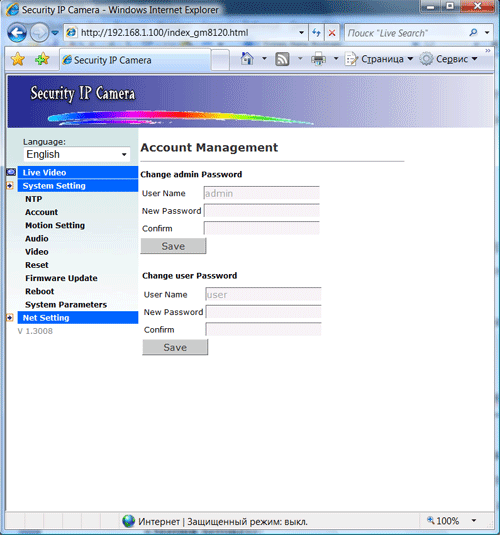The image size is (500, 535).
Task: Click the Internet Explorer title bar icon
Action: 12,10
